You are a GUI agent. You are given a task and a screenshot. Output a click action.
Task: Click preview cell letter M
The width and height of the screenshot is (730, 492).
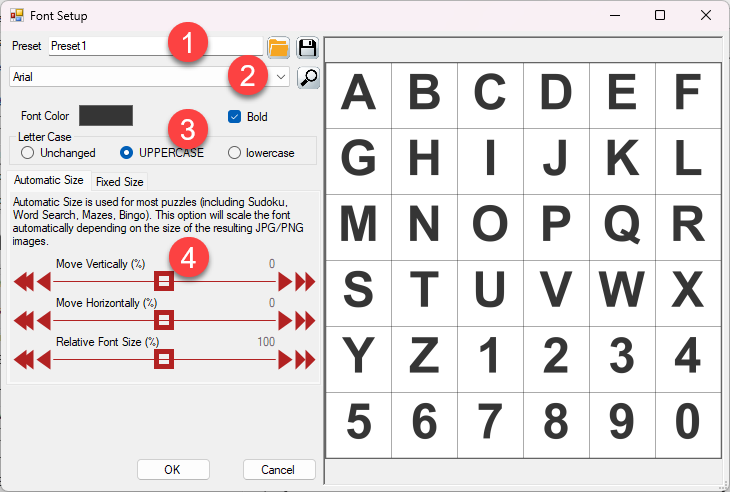[x=358, y=227]
